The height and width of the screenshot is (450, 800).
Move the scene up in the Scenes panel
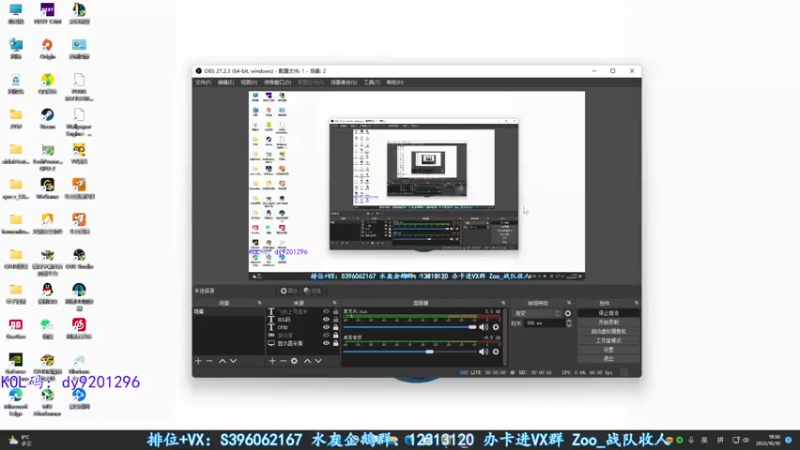click(x=222, y=361)
